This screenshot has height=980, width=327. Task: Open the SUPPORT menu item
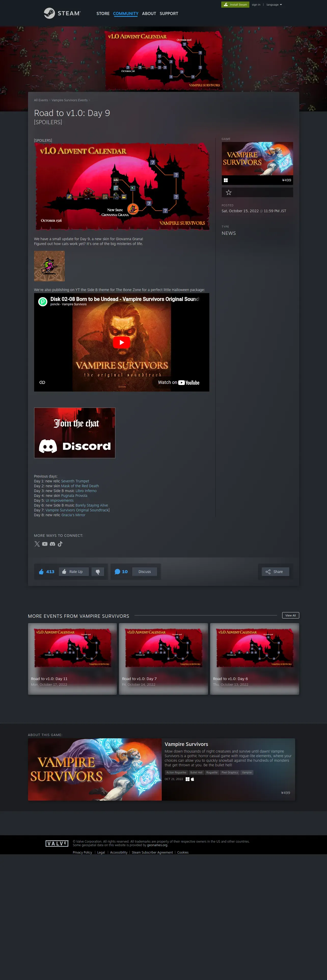coord(169,14)
